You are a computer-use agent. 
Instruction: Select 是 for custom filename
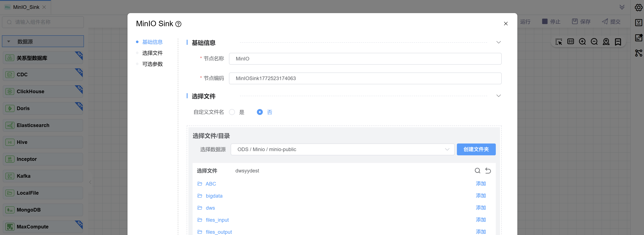pyautogui.click(x=232, y=112)
